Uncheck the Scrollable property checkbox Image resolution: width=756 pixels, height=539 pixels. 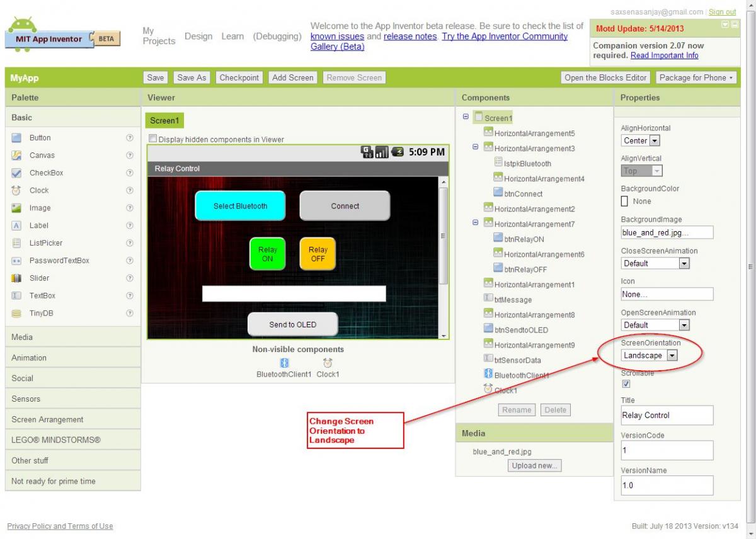coord(626,383)
